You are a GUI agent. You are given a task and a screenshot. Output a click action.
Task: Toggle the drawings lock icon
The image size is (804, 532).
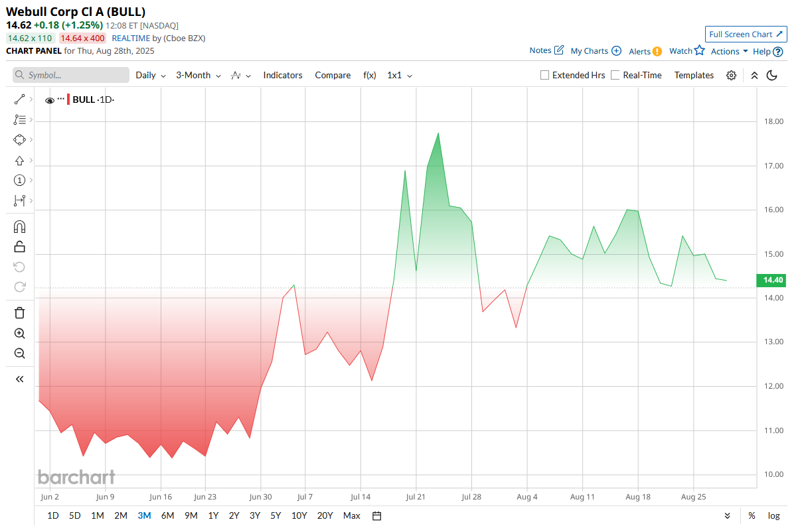(x=19, y=247)
